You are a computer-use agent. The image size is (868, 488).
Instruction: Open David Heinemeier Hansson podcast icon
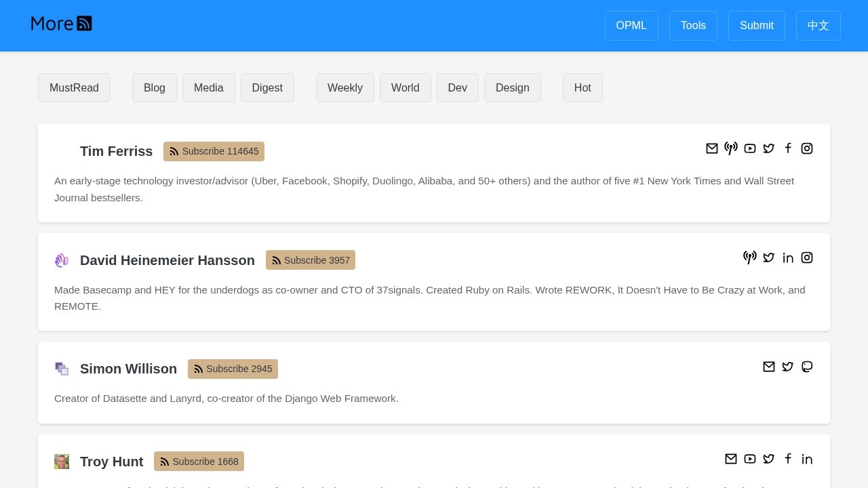[x=750, y=258]
